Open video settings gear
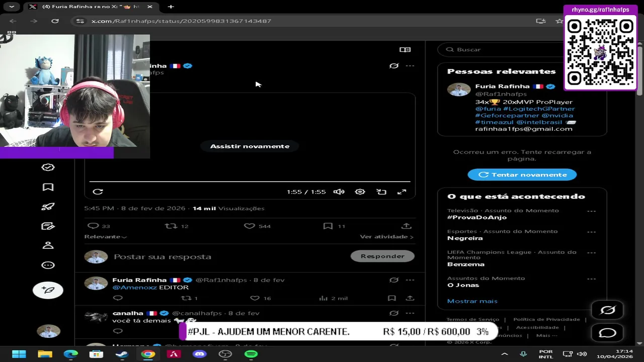 360,192
